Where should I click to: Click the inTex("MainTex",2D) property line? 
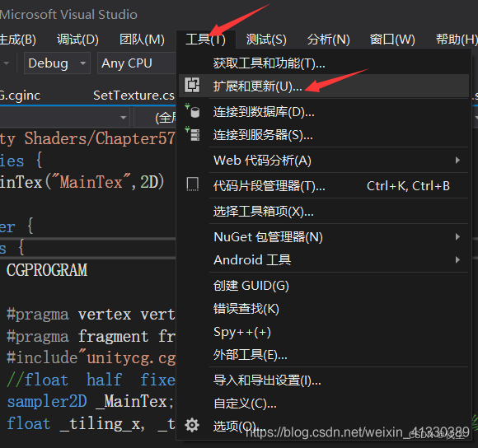(82, 182)
